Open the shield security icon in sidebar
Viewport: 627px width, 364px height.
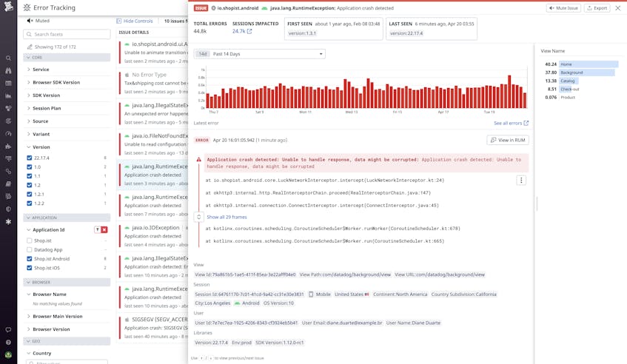(x=8, y=209)
